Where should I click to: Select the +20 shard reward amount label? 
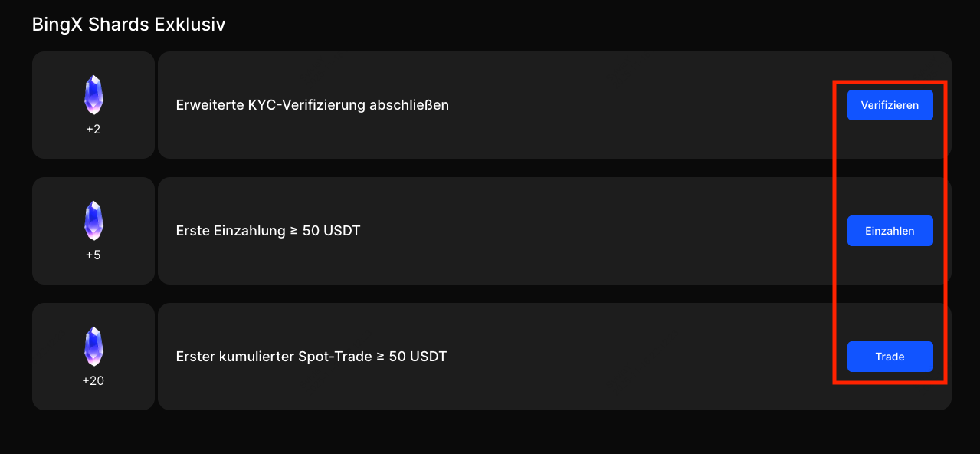(93, 380)
